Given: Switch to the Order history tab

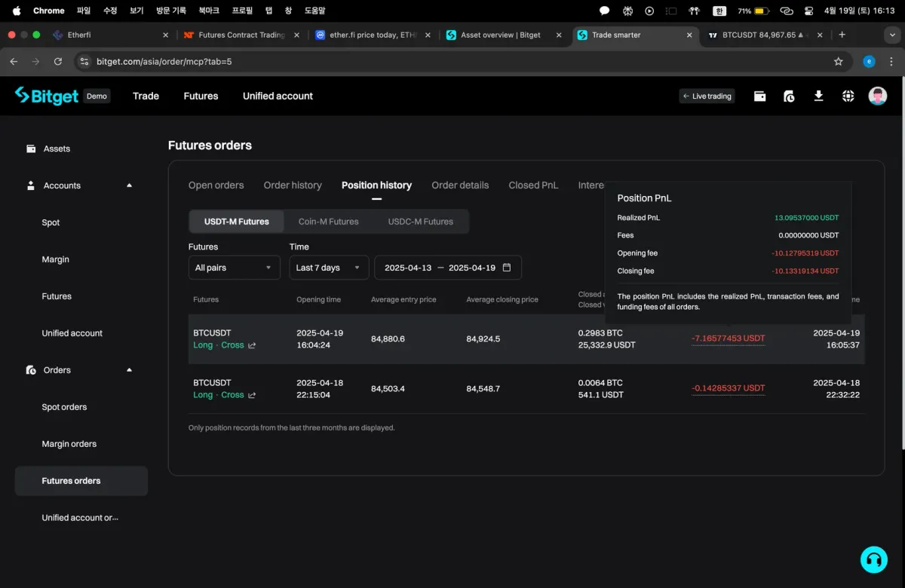Looking at the screenshot, I should [293, 185].
